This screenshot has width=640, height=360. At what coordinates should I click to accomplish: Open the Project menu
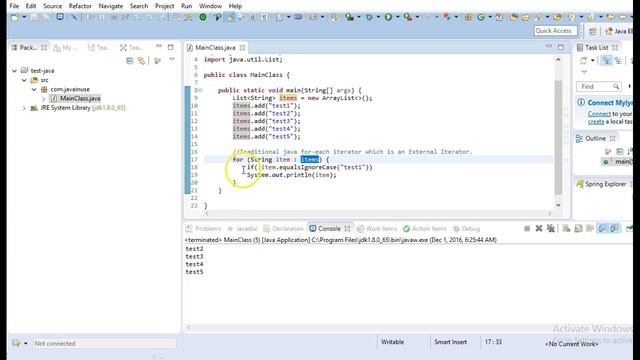point(164,6)
